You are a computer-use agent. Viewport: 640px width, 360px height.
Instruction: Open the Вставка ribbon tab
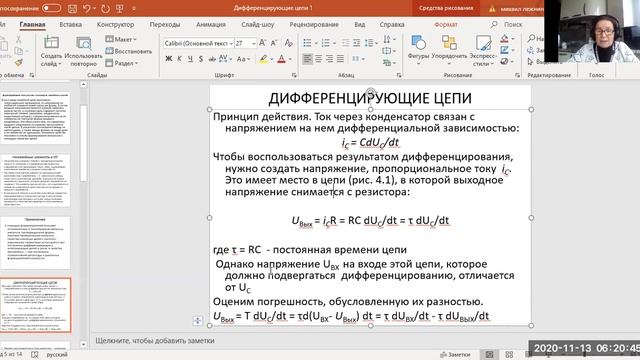pyautogui.click(x=71, y=24)
